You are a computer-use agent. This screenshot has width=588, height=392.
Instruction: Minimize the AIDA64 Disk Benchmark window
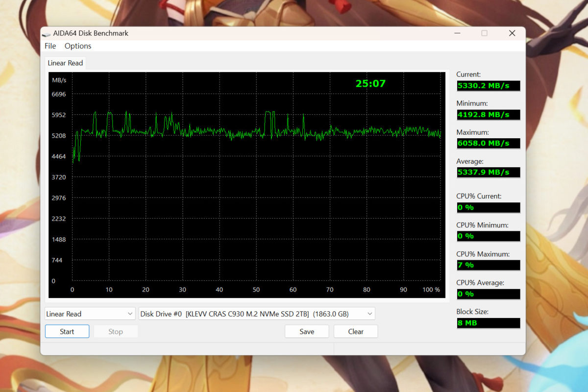tap(457, 33)
